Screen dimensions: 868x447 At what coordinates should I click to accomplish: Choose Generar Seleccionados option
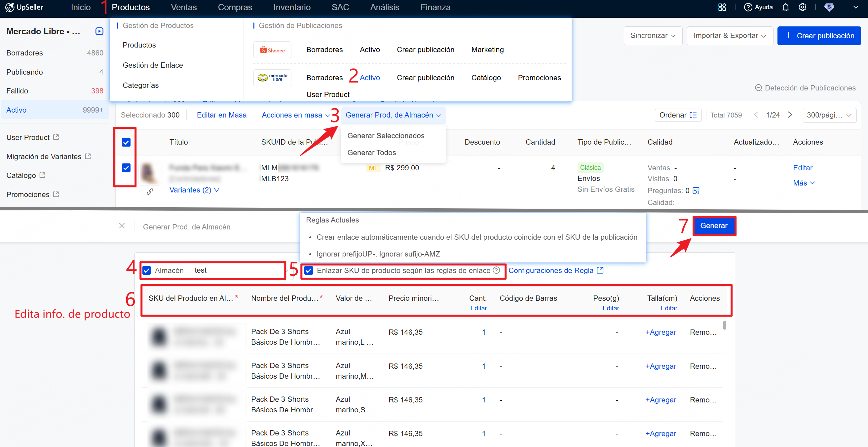pos(386,135)
